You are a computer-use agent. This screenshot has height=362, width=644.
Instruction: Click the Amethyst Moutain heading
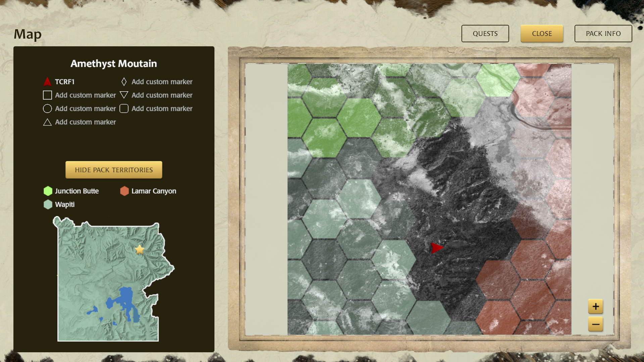click(114, 63)
